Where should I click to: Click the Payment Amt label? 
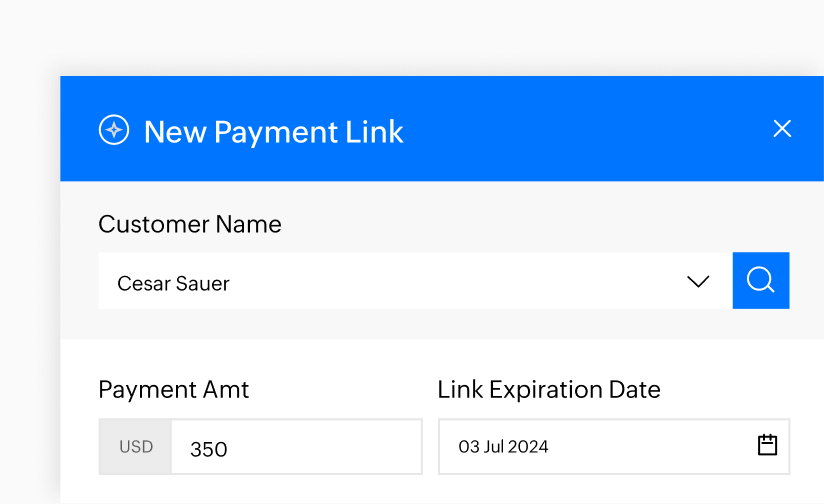tap(174, 389)
